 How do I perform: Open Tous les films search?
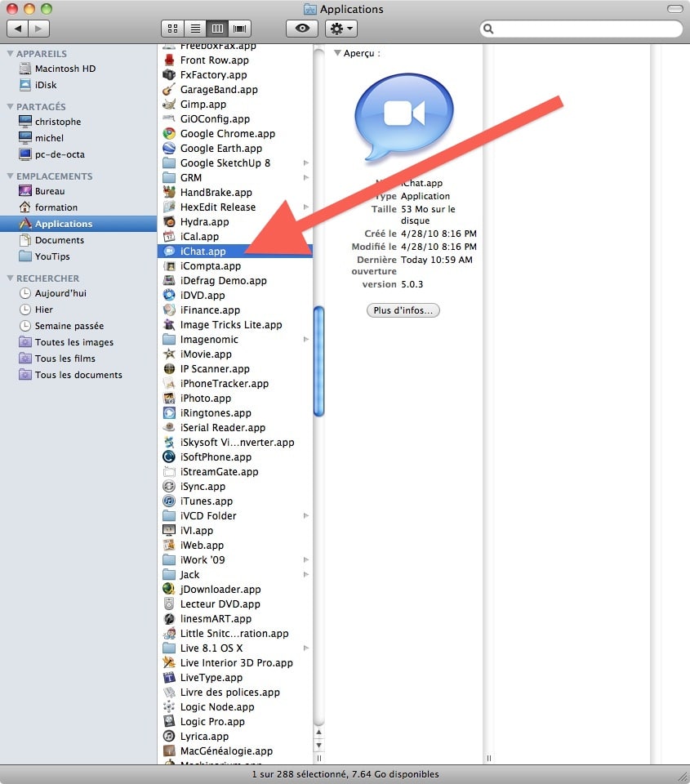pos(65,359)
